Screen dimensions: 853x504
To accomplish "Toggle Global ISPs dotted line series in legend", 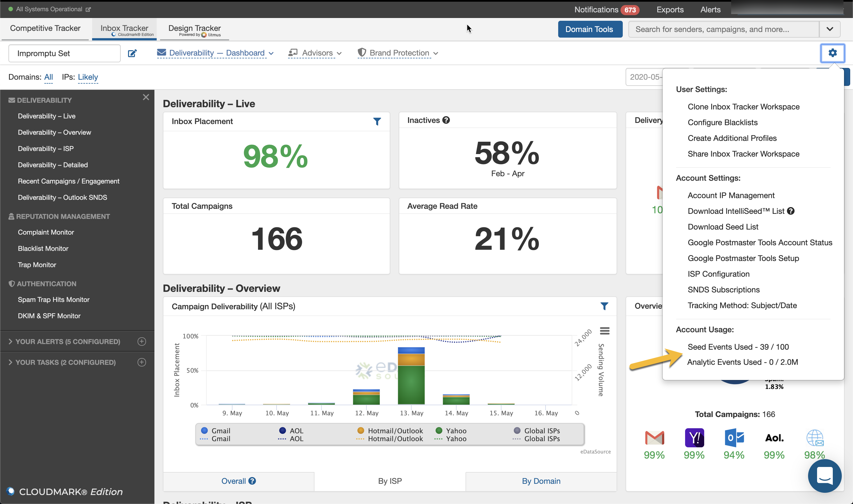I will coord(537,438).
